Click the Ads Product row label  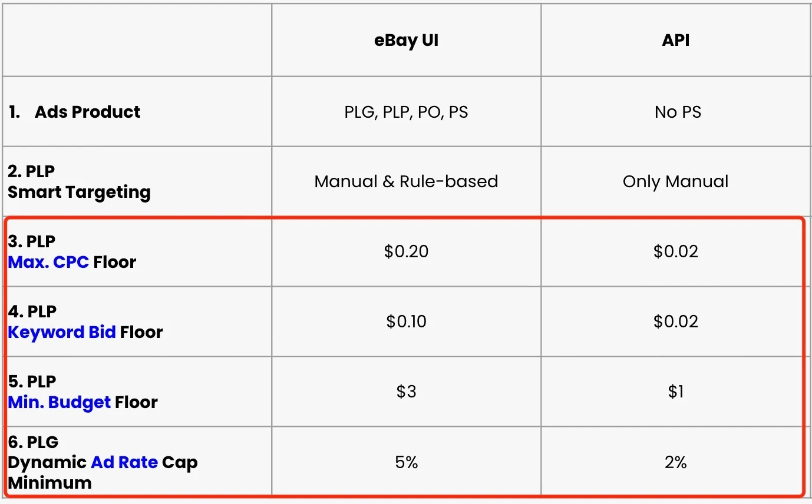87,112
